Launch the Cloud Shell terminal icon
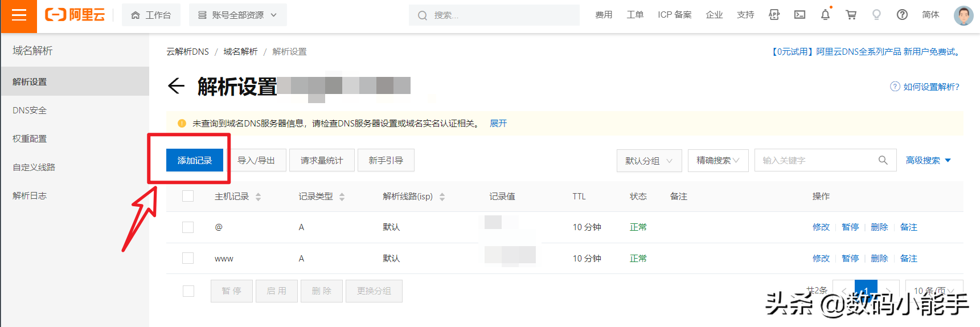This screenshot has height=327, width=980. [x=800, y=15]
